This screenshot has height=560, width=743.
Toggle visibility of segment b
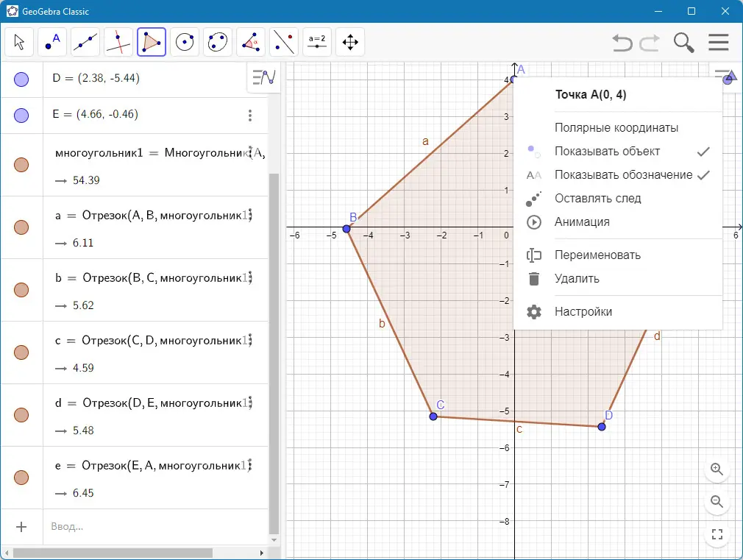coord(21,290)
